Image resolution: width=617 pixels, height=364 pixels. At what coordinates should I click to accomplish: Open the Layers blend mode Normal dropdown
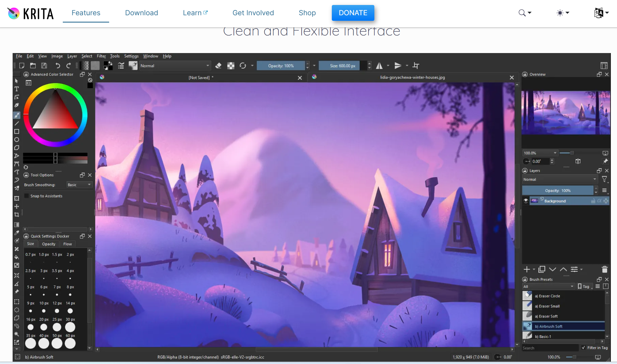click(560, 179)
